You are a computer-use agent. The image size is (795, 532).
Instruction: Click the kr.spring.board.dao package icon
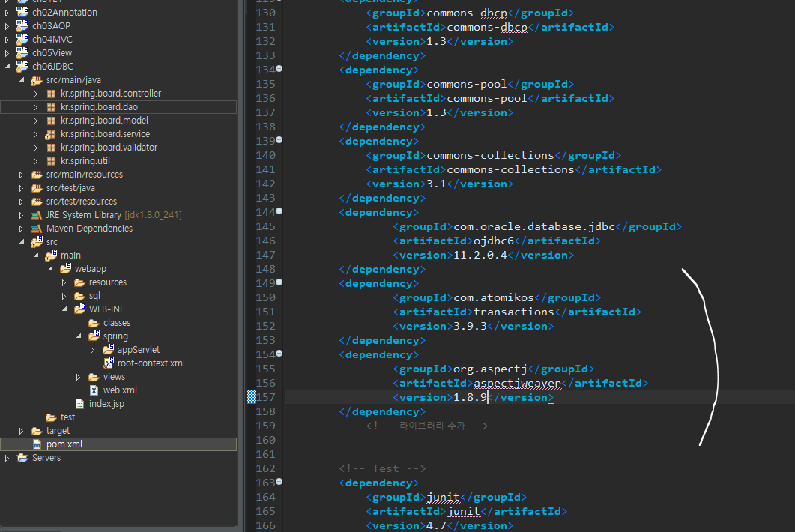51,107
